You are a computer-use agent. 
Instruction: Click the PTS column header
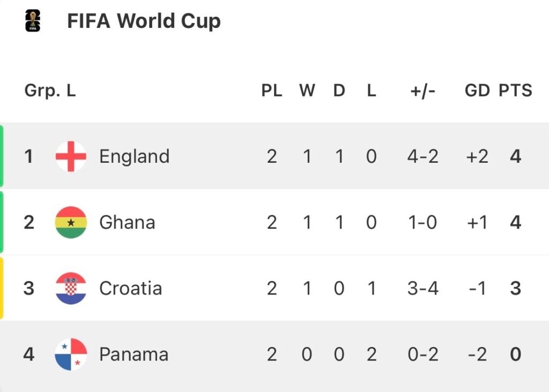click(515, 91)
